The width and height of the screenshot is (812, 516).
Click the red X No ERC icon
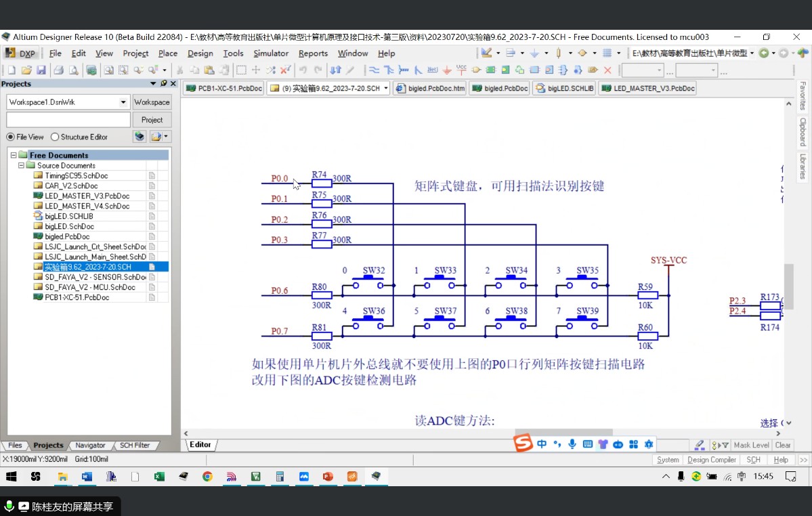[x=608, y=70]
